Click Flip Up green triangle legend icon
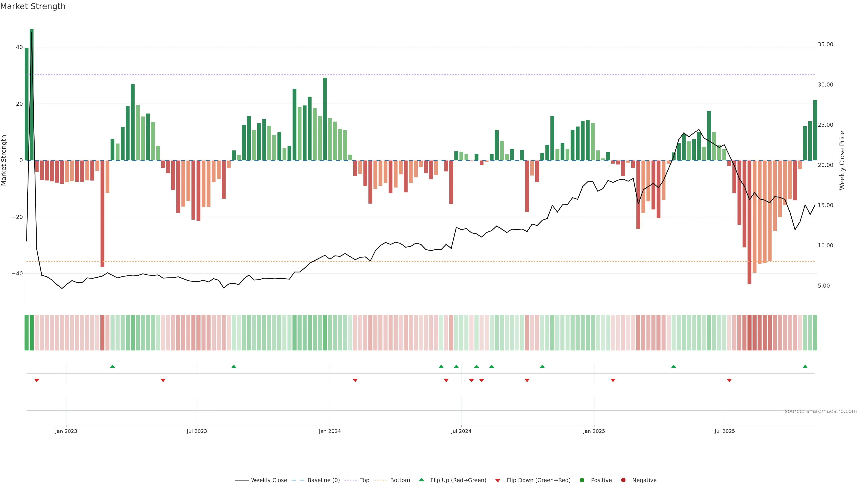This screenshot has width=868, height=488. (x=421, y=480)
